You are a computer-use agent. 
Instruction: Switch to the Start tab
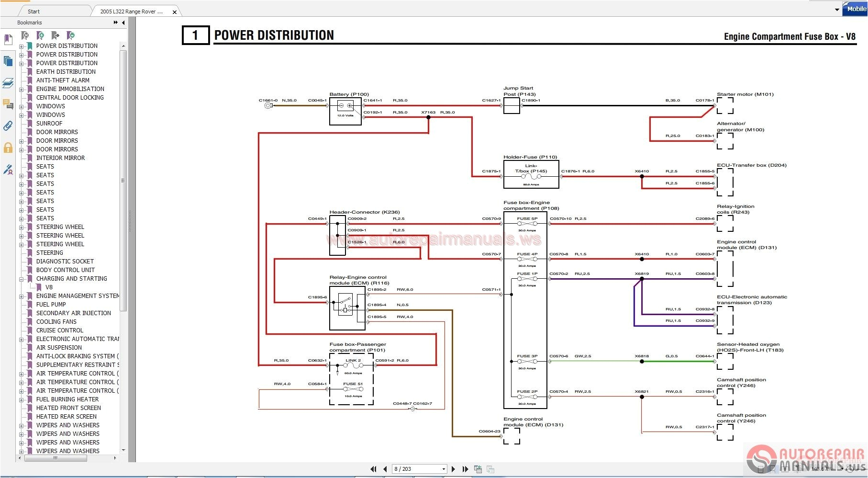tap(33, 11)
